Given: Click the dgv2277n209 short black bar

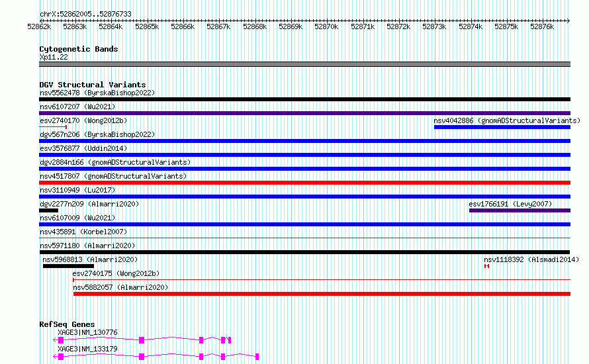Looking at the screenshot, I should click(48, 210).
